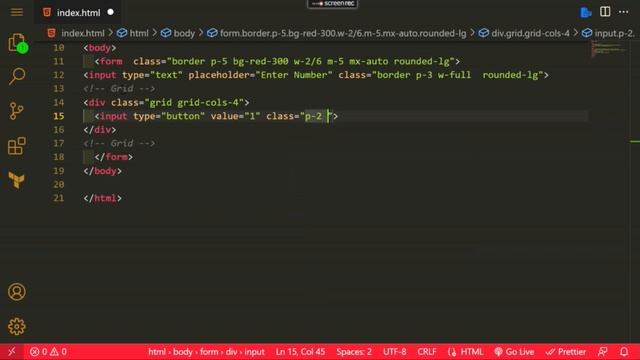Change CRLF end of line sequence
Image resolution: width=640 pixels, height=360 pixels.
click(x=427, y=351)
